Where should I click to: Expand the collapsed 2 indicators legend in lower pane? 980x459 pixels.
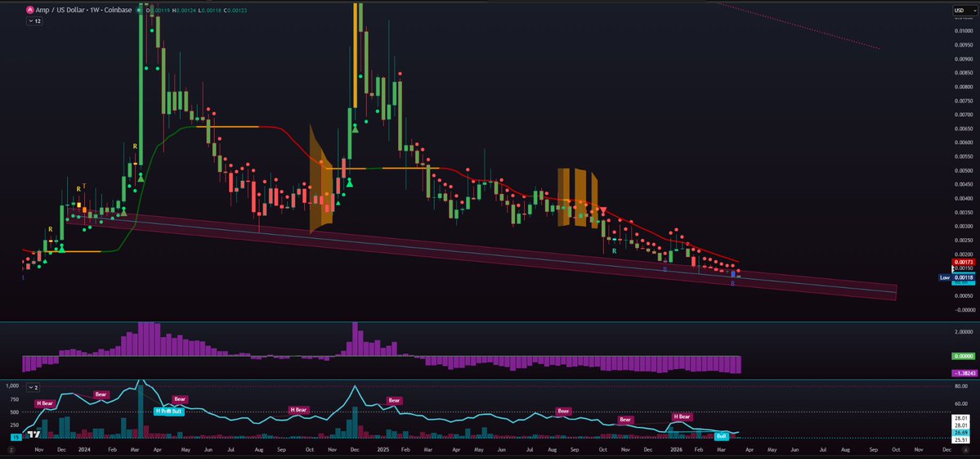click(x=33, y=388)
